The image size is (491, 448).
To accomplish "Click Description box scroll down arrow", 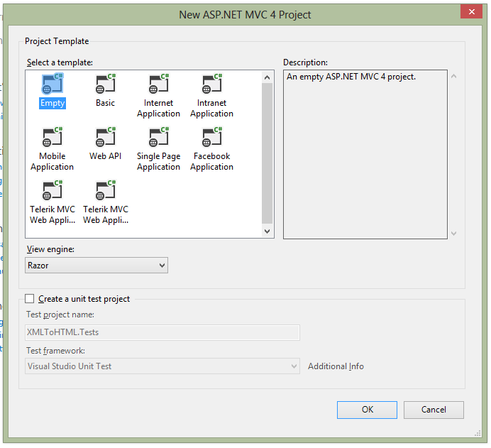I will pyautogui.click(x=453, y=234).
